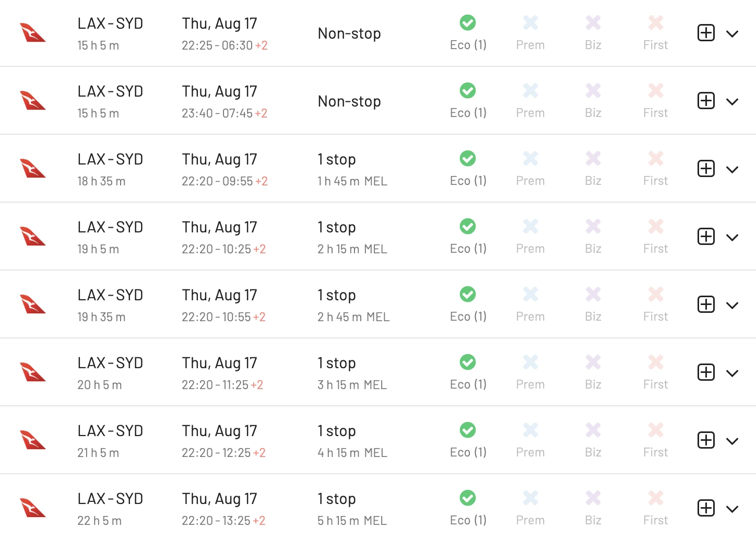Click plus icon on 23:40 non-stop flight
This screenshot has width=756, height=539.
tap(706, 101)
